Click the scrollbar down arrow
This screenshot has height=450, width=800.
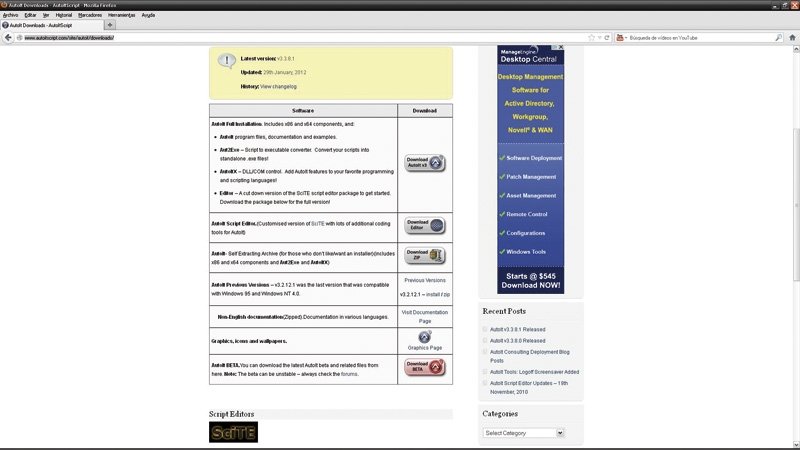[796, 444]
